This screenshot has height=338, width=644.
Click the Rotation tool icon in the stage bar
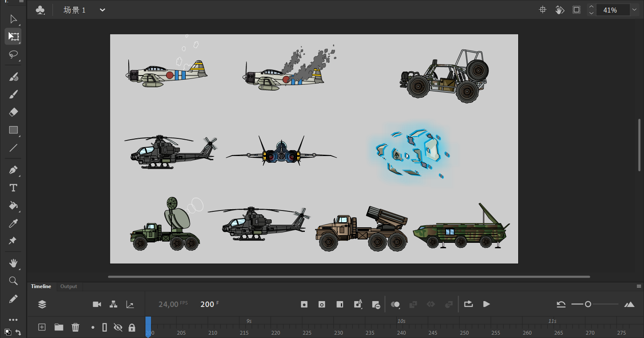tap(560, 10)
